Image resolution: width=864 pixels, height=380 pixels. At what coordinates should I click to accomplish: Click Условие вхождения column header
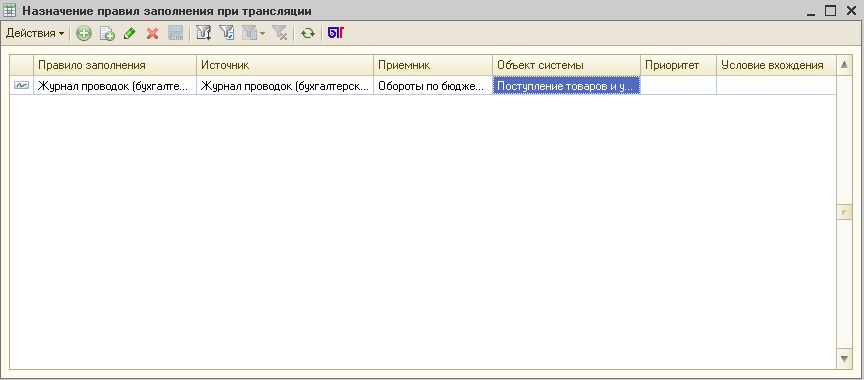tap(776, 65)
